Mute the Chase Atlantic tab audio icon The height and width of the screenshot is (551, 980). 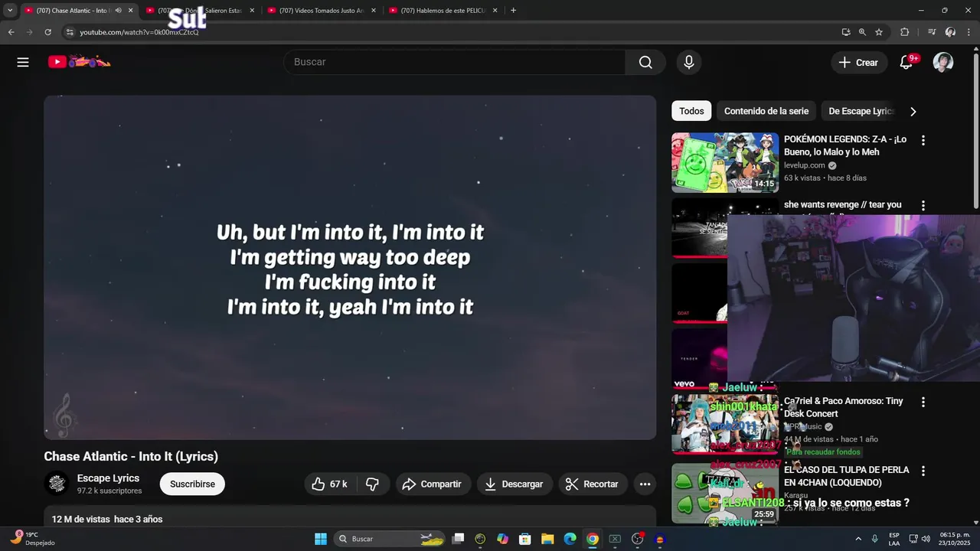coord(118,11)
